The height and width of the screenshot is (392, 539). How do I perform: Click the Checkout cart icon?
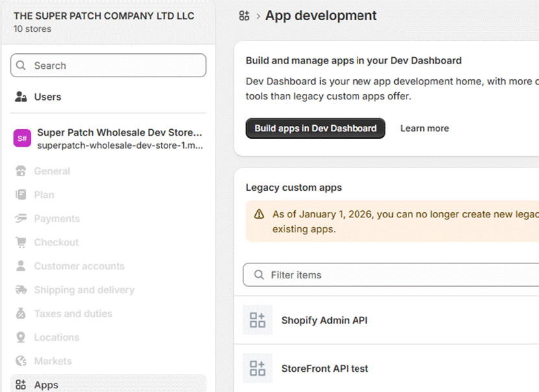click(x=21, y=242)
